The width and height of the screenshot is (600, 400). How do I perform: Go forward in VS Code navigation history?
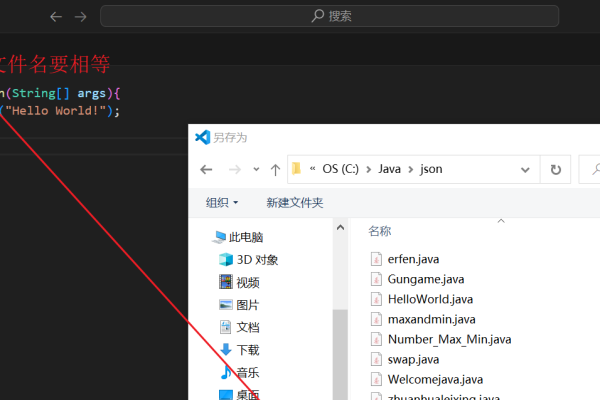tap(80, 16)
